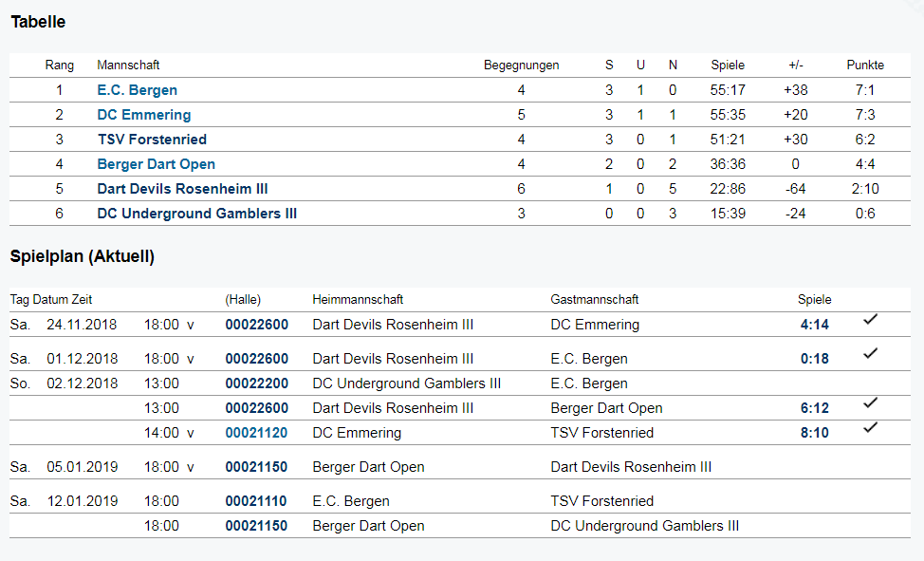Open DC Emmering team in the standings table
Image resolution: width=924 pixels, height=561 pixels.
[x=143, y=115]
